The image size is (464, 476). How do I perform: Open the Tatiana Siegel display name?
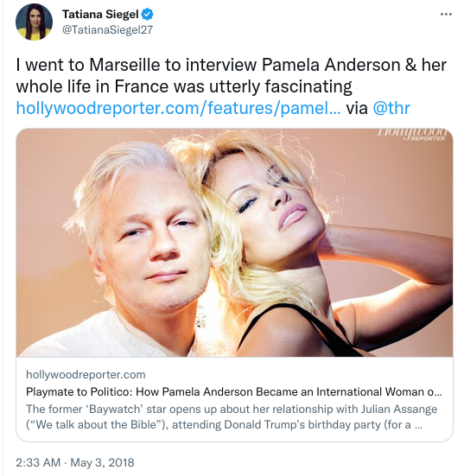coord(100,15)
